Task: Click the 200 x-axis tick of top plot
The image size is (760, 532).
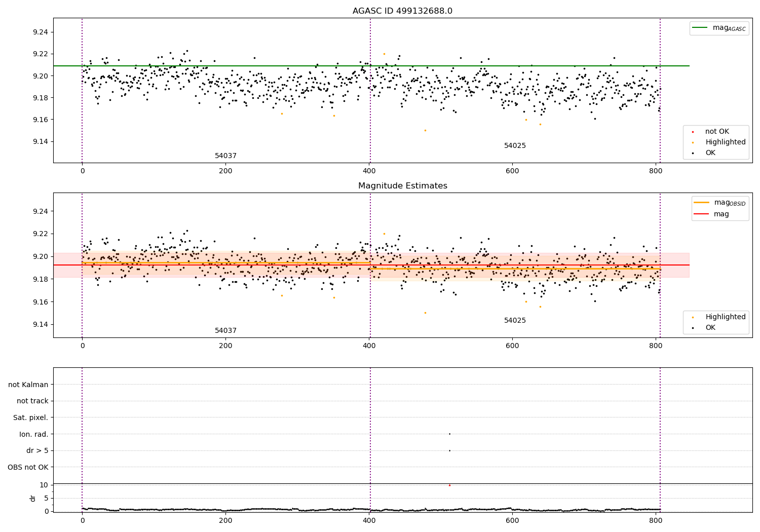Action: tap(225, 171)
